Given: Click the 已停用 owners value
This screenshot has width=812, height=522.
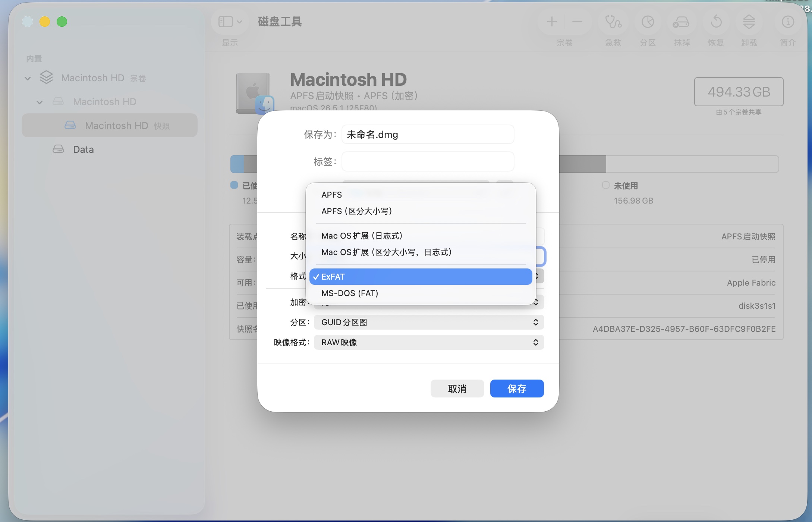Looking at the screenshot, I should tap(764, 260).
